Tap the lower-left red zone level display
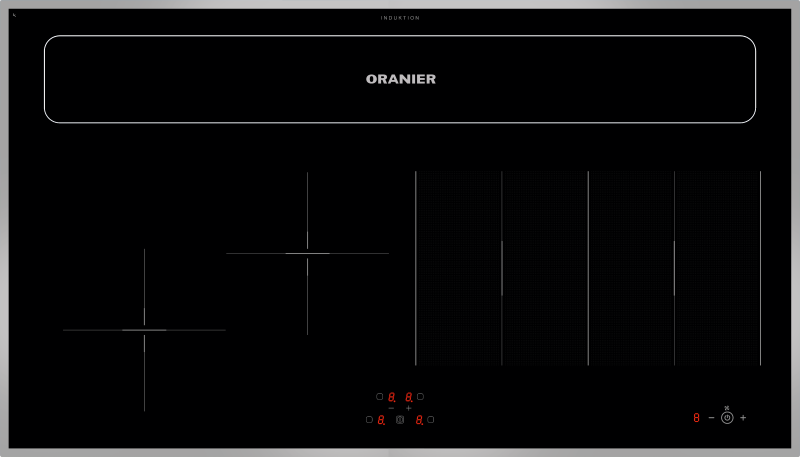 coord(381,420)
